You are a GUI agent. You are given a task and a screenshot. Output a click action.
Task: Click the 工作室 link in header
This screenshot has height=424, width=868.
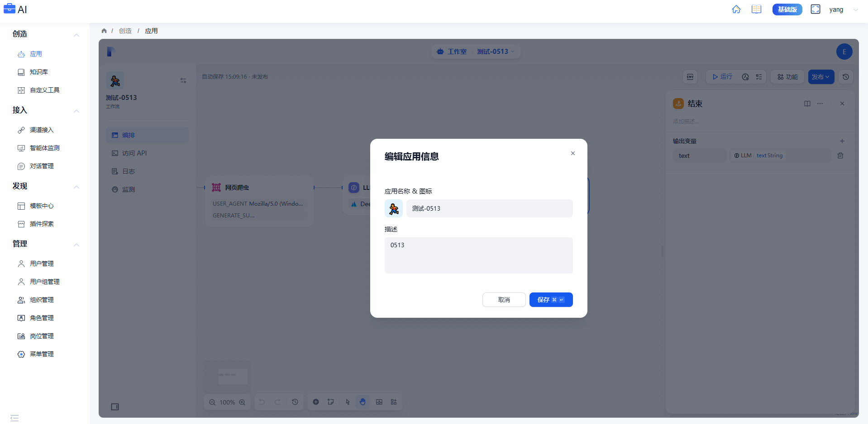(452, 52)
